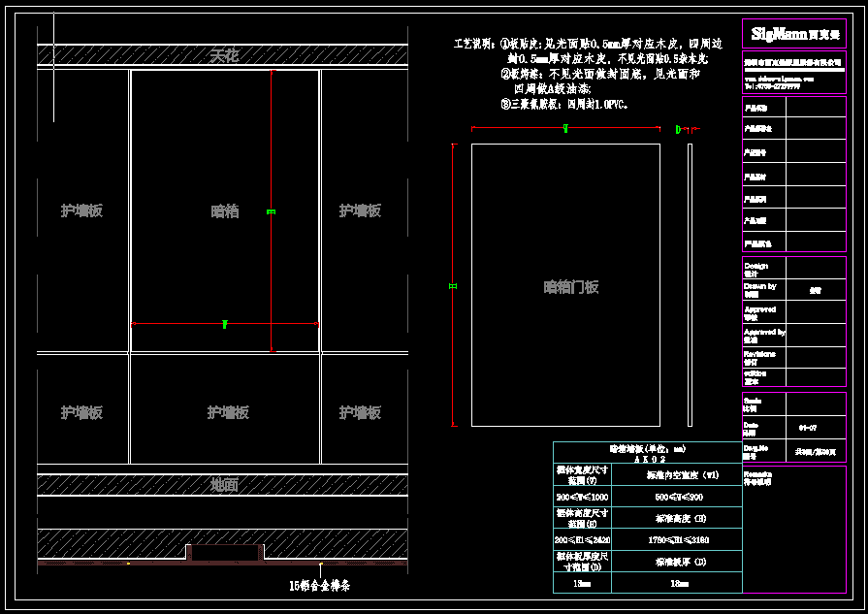Click the green thickness marker above side profile
868x614 pixels.
point(678,128)
